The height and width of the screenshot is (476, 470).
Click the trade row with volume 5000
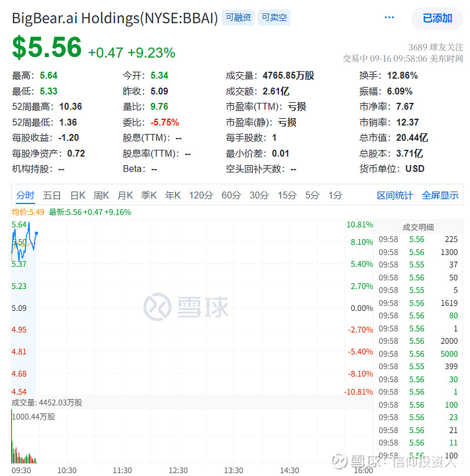pos(418,354)
